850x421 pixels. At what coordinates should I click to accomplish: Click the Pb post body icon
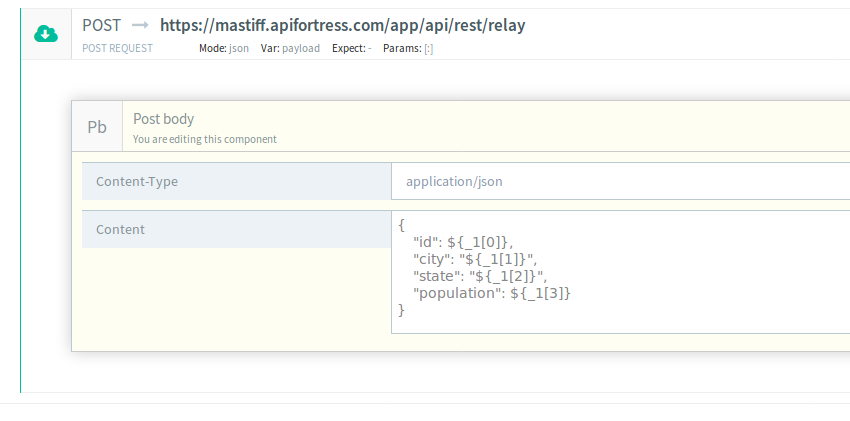pyautogui.click(x=97, y=127)
